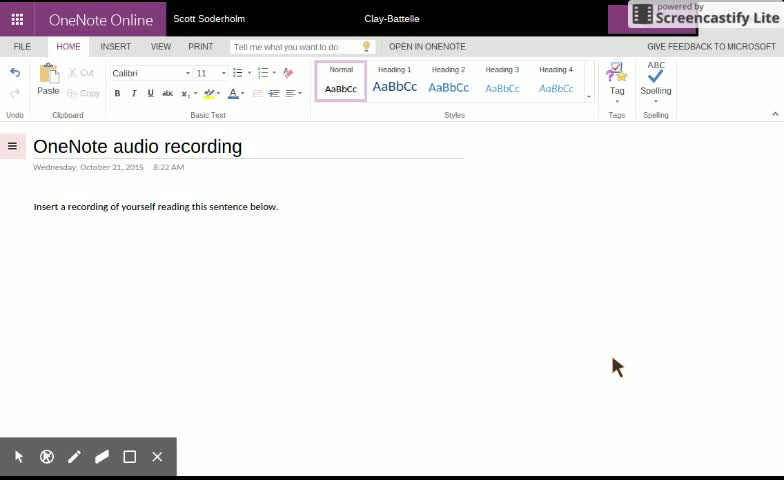Image resolution: width=784 pixels, height=480 pixels.
Task: Apply the Heading 2 style
Action: (448, 81)
